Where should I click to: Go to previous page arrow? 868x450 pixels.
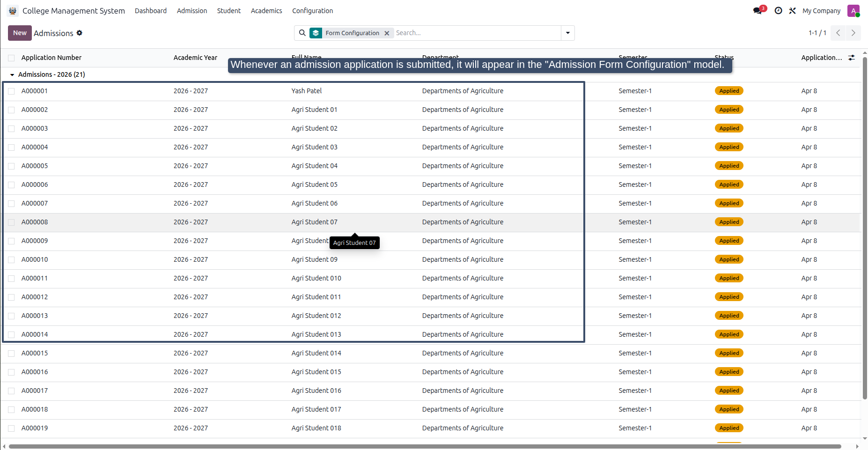click(838, 33)
